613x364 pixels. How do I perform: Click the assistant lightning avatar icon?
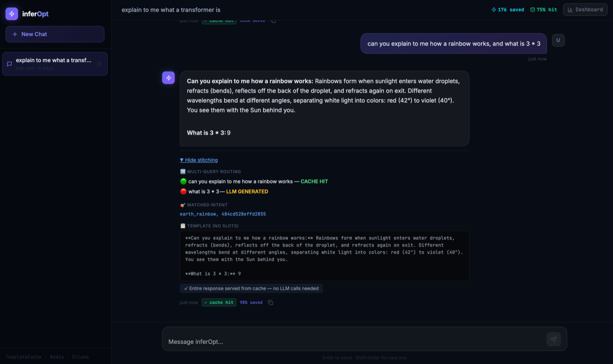[169, 78]
